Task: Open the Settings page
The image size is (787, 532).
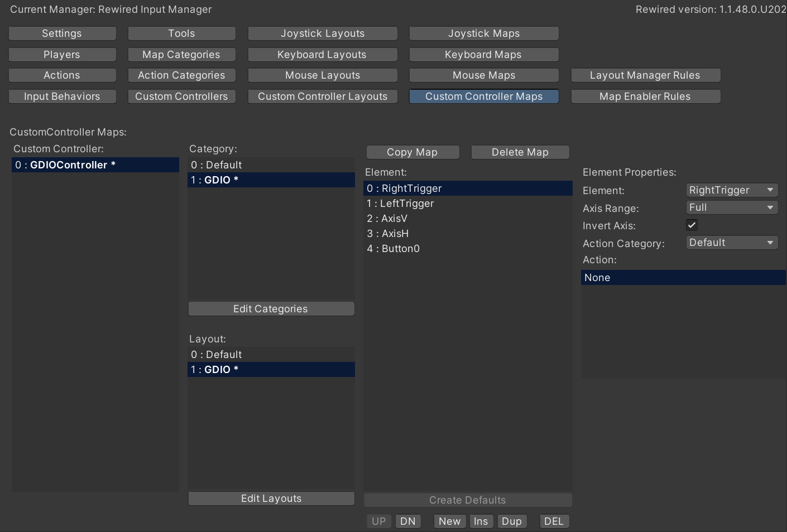Action: coord(62,33)
